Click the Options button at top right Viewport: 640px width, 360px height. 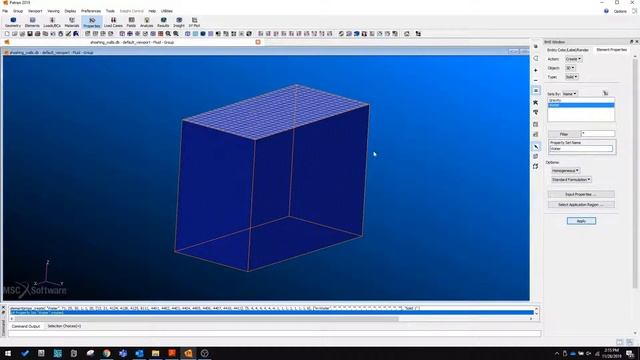point(620,11)
